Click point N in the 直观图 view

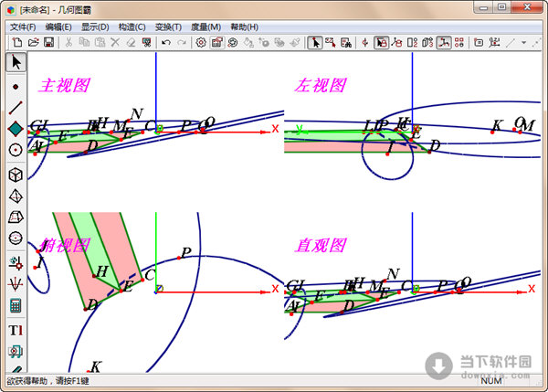(385, 281)
